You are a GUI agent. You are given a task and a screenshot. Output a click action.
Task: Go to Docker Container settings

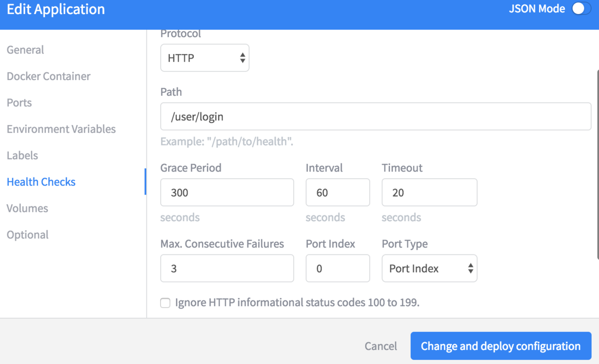click(48, 76)
